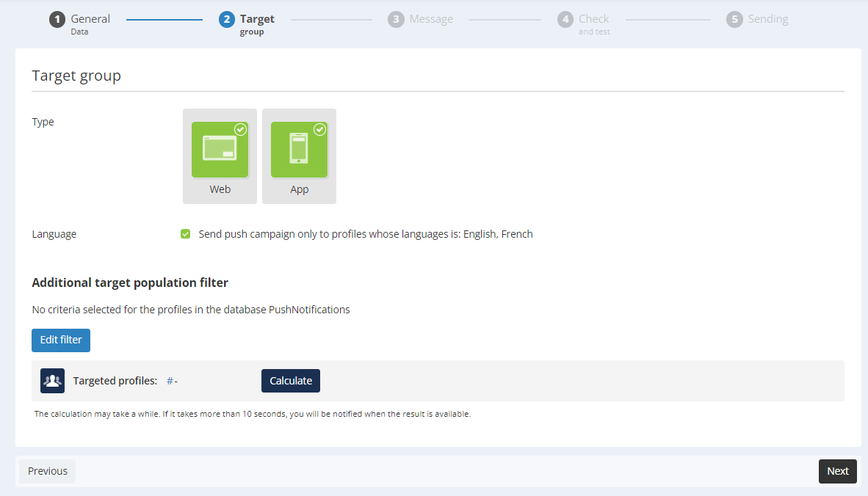Viewport: 868px width, 496px height.
Task: Click the 'No criteria selected' filter description
Action: pyautogui.click(x=191, y=310)
